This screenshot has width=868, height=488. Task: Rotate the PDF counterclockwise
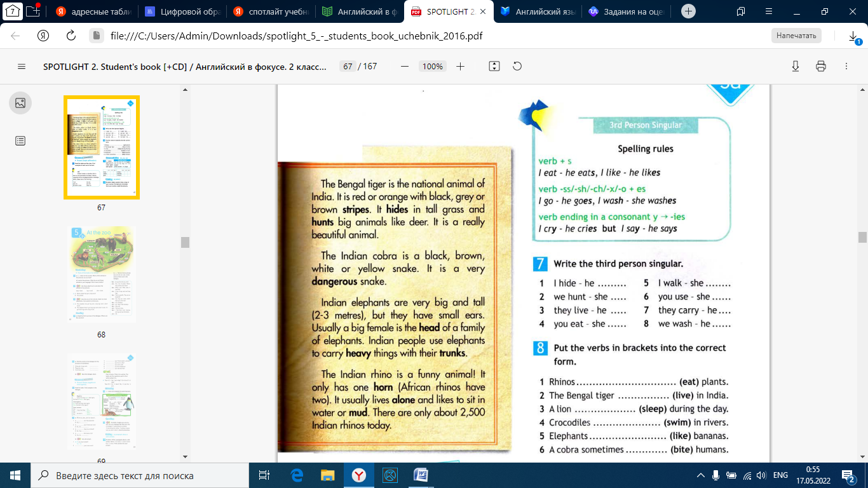[517, 66]
